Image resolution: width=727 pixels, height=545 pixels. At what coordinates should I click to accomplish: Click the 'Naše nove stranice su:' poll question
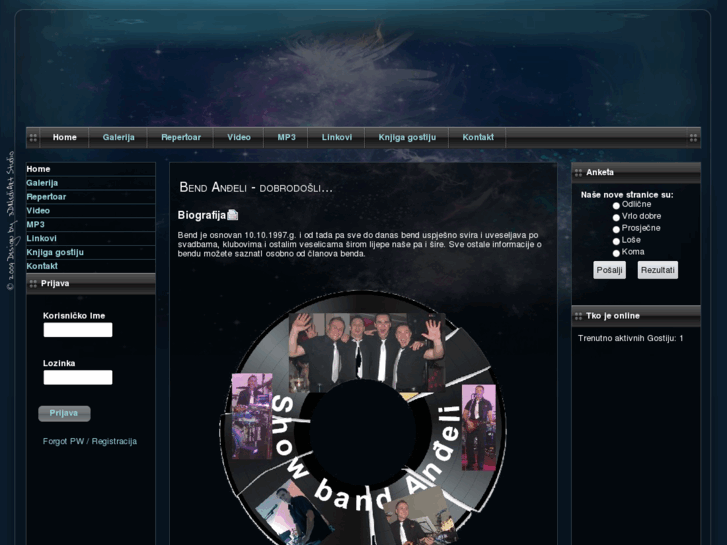pos(627,195)
